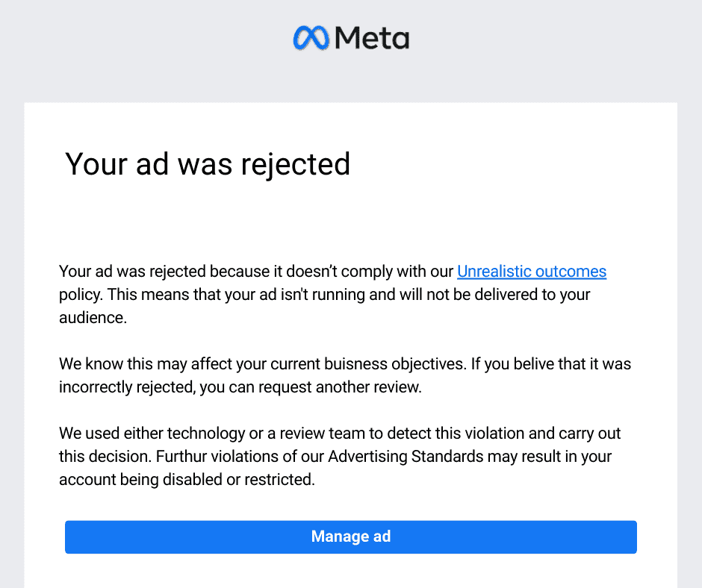
Task: Click the empty space below the Manage ad button
Action: (351, 573)
